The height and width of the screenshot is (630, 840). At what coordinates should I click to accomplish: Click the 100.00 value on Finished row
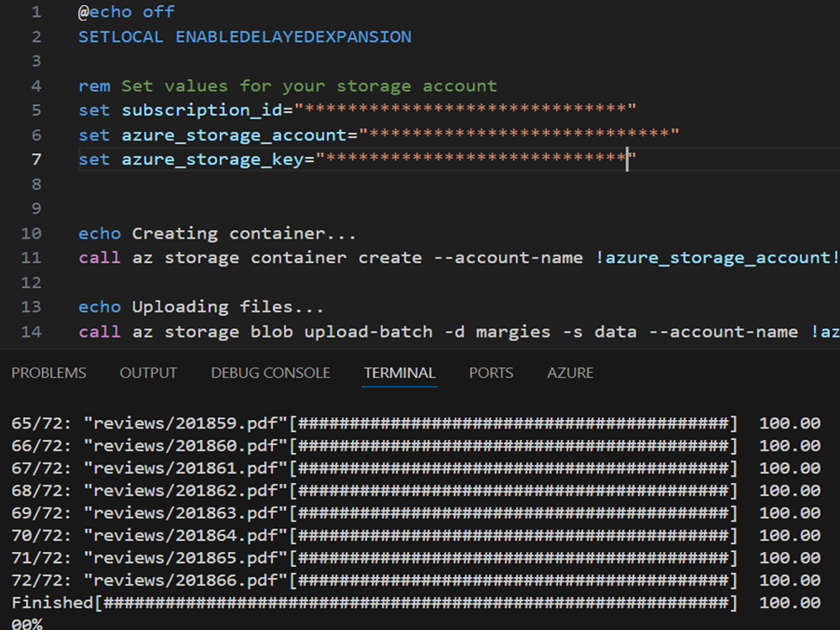pos(790,603)
